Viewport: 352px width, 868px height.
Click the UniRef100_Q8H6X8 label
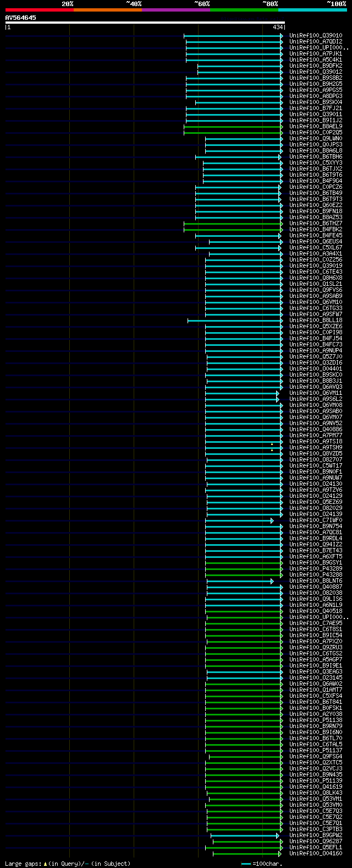click(316, 278)
